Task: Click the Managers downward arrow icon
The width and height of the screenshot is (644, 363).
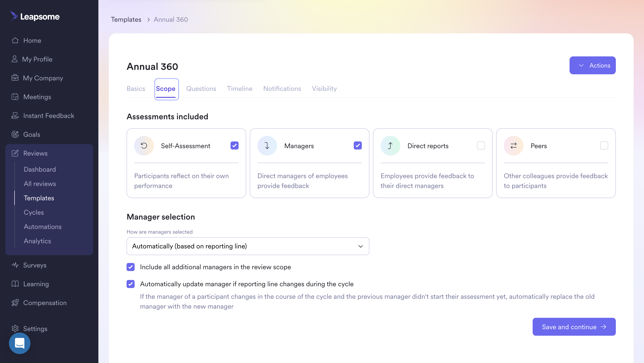Action: (267, 146)
